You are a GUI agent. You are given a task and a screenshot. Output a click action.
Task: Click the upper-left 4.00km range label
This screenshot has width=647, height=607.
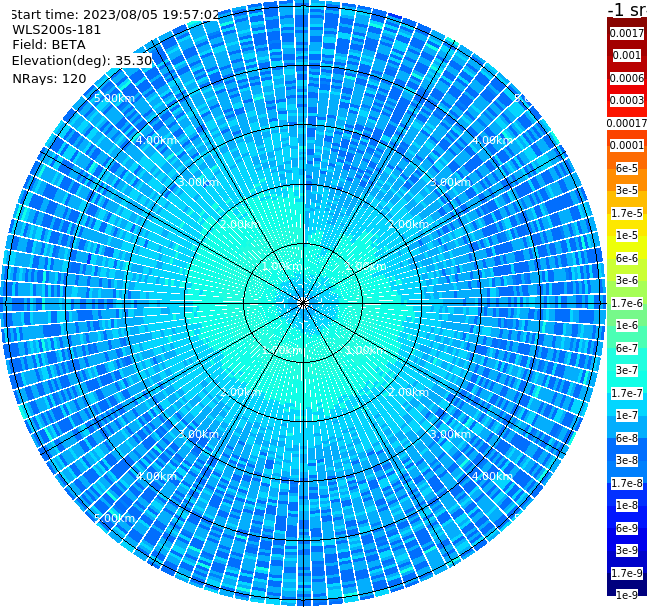[x=156, y=140]
